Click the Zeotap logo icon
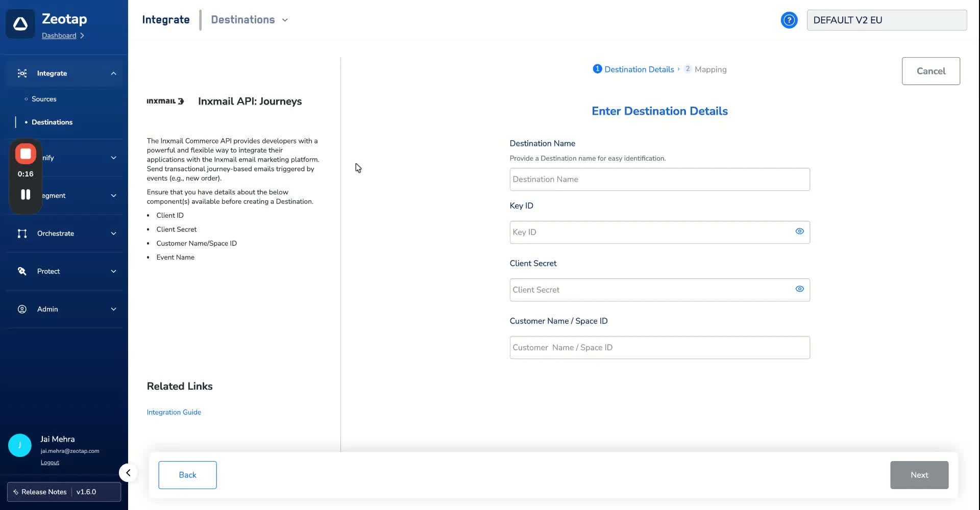The width and height of the screenshot is (980, 510). [20, 23]
